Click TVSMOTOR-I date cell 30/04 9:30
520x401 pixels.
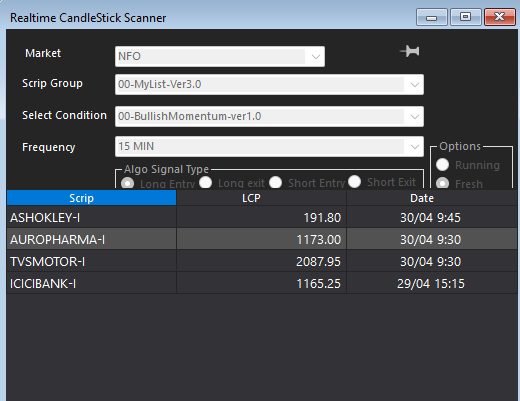[432, 262]
